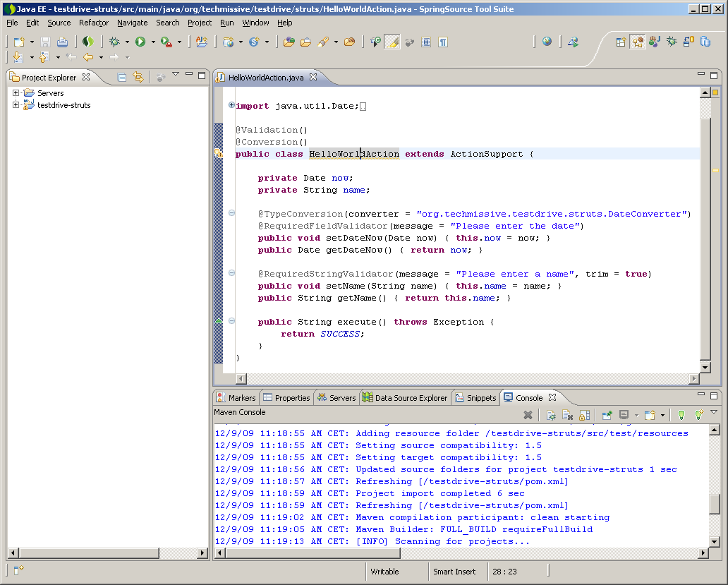Switch to Database Development perspective cylinder icon

pyautogui.click(x=705, y=42)
